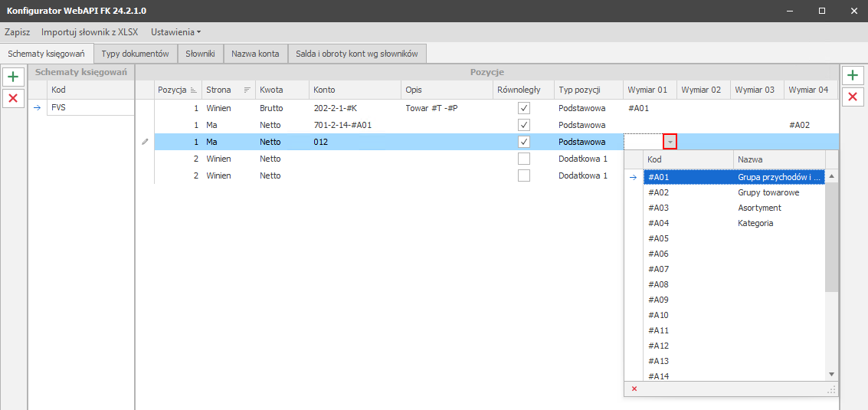
Task: Open the Słowniki tab
Action: (200, 54)
